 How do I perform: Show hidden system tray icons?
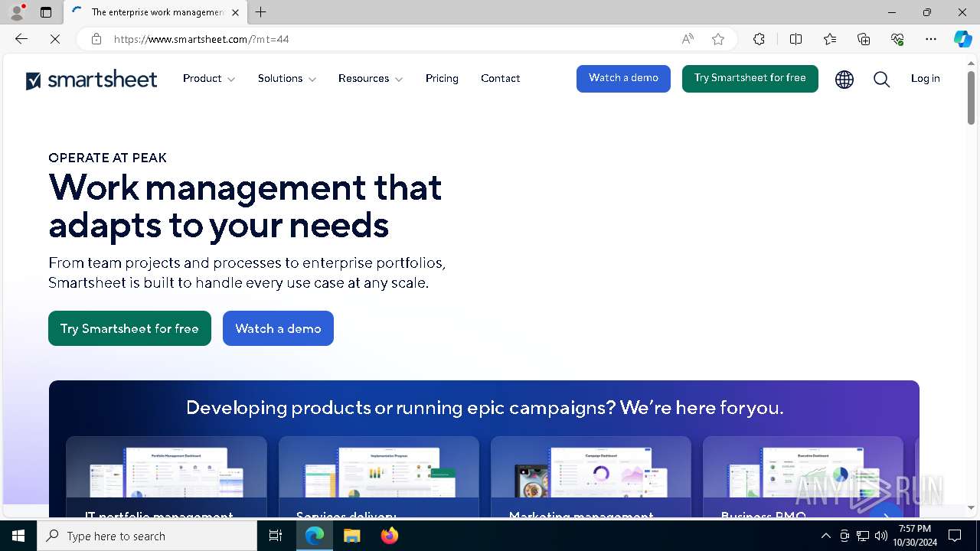(x=825, y=536)
